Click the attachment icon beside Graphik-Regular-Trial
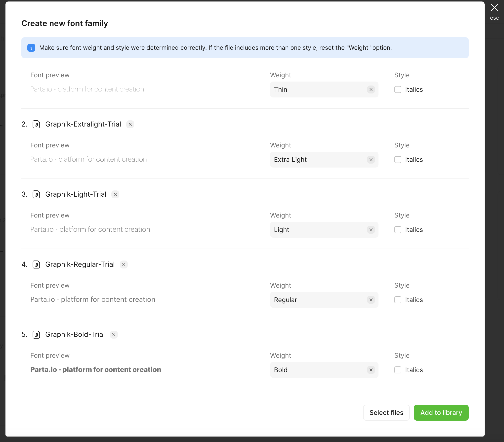Screen dimensions: 504x442 click(36, 265)
